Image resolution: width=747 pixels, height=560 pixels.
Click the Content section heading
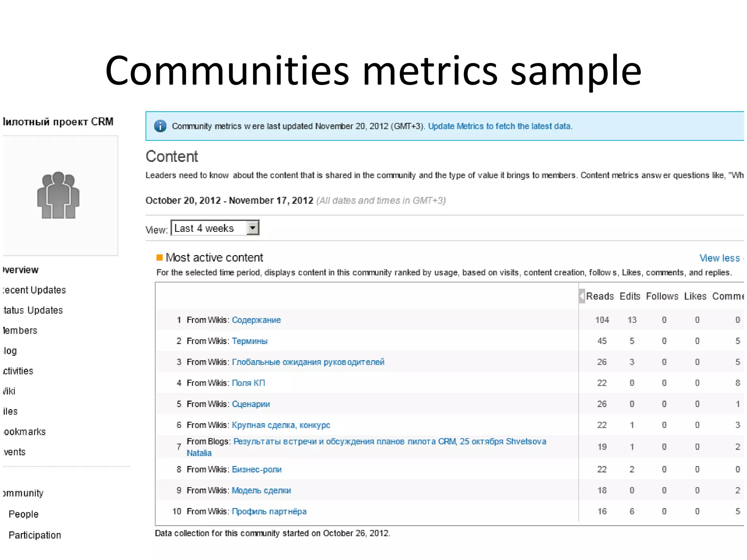[x=172, y=156]
